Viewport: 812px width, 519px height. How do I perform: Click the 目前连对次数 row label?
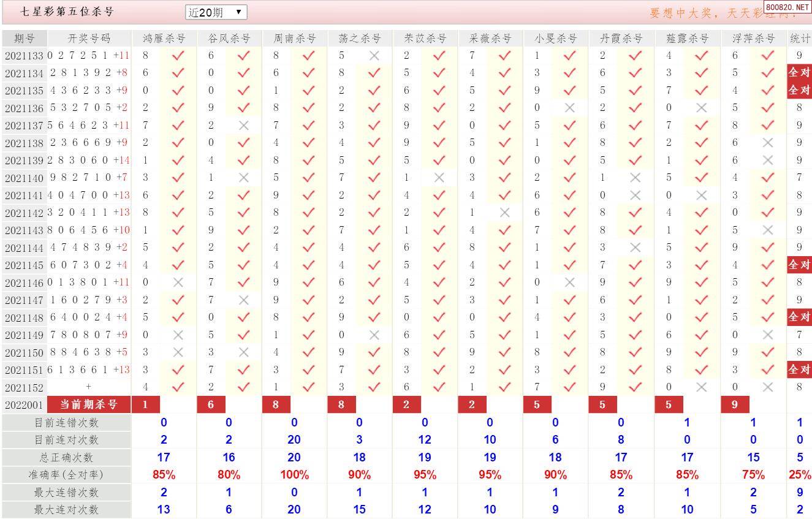pyautogui.click(x=66, y=439)
